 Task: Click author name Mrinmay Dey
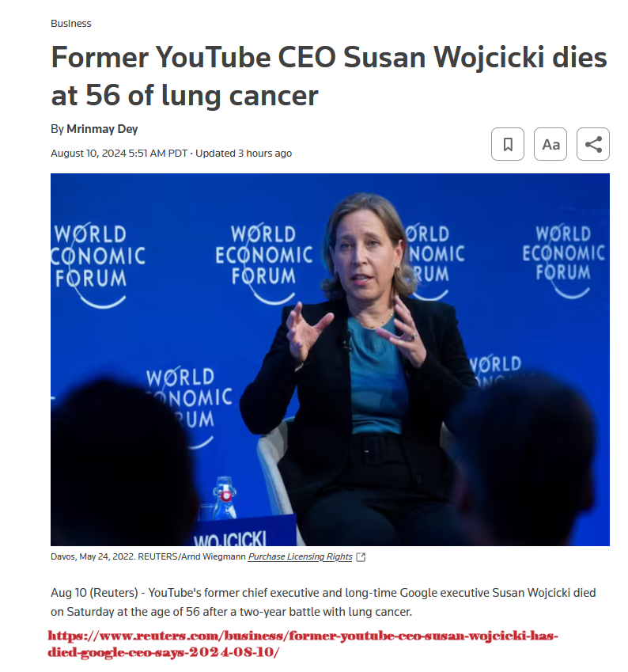tap(102, 129)
